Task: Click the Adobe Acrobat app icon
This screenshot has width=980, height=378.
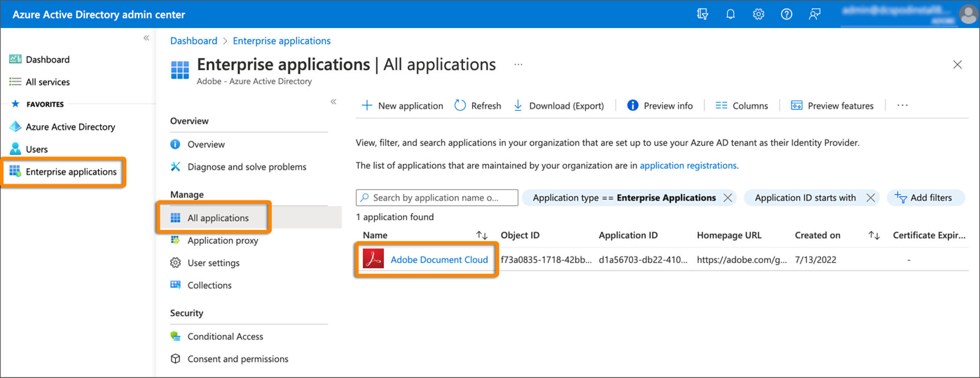Action: (373, 258)
